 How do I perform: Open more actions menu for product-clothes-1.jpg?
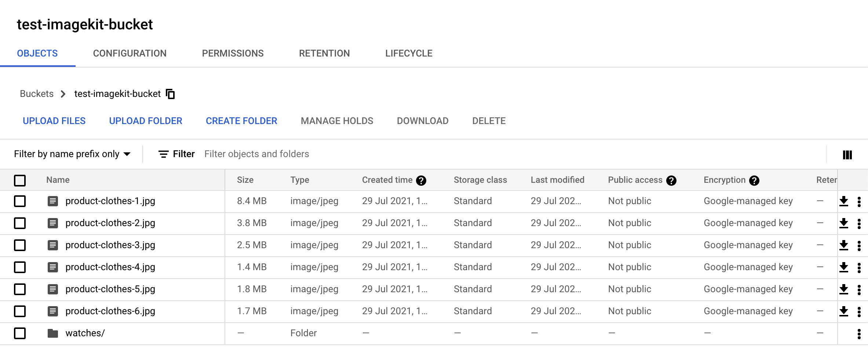click(x=859, y=202)
